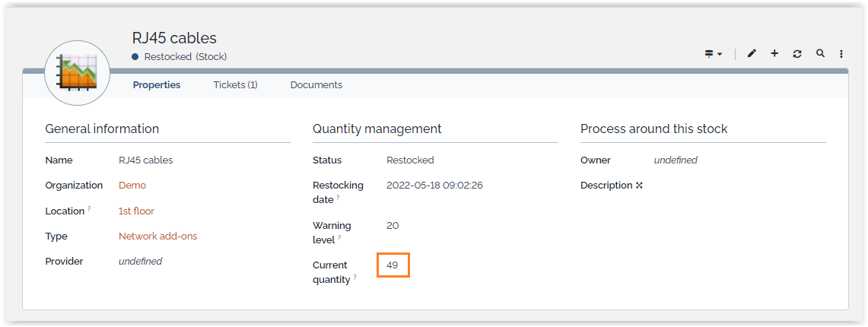The image size is (868, 327).
Task: Open the three-dot more actions menu
Action: 841,54
